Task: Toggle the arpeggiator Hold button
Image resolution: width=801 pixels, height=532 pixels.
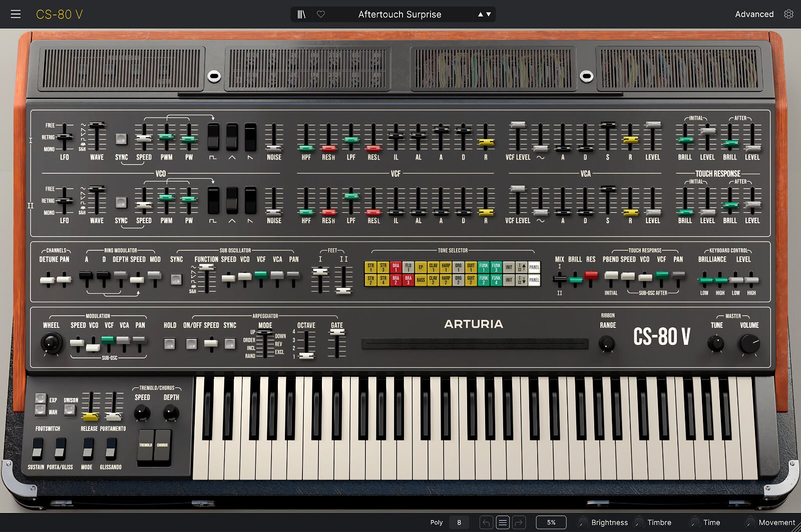Action: point(170,343)
